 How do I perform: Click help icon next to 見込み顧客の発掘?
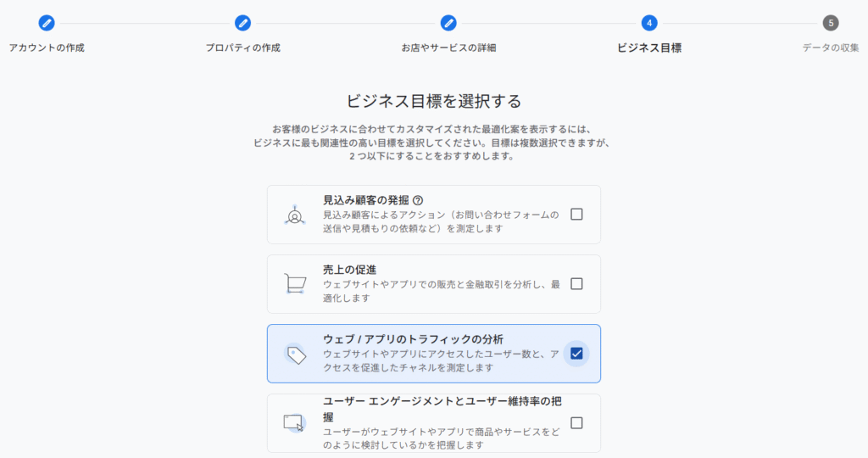click(418, 201)
